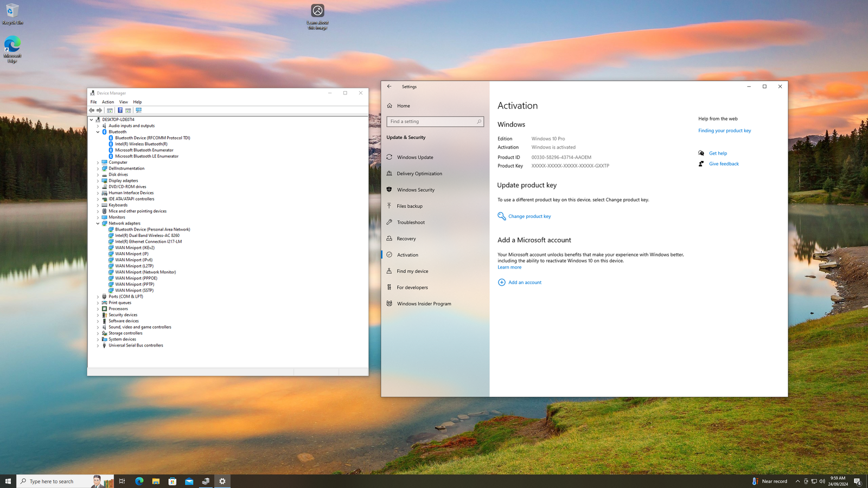Expand the Processors category
Viewport: 868px width, 488px height.
click(x=98, y=309)
